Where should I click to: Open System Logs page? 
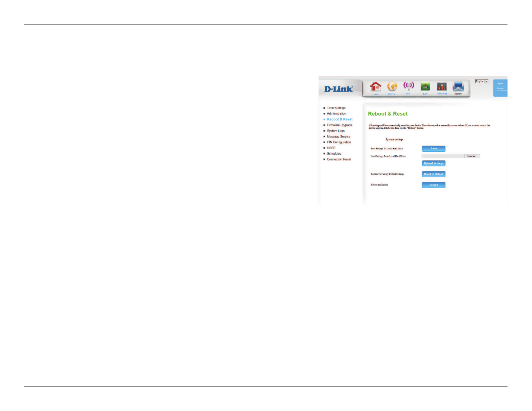coord(336,131)
